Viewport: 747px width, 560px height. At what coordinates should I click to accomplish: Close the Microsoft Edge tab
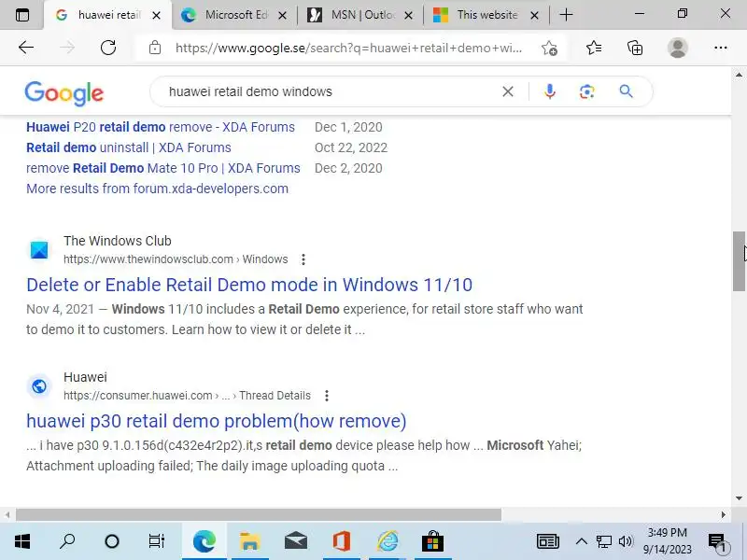(282, 16)
